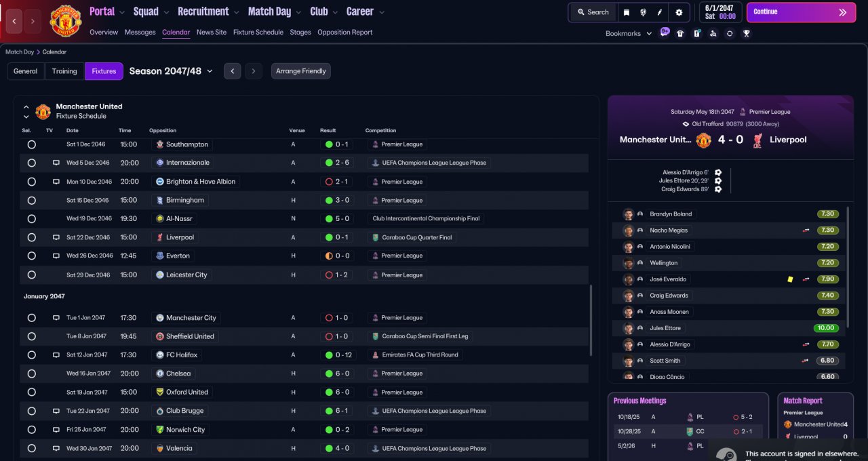
Task: Click the TV icon on Internazionale fixture row
Action: [x=56, y=163]
